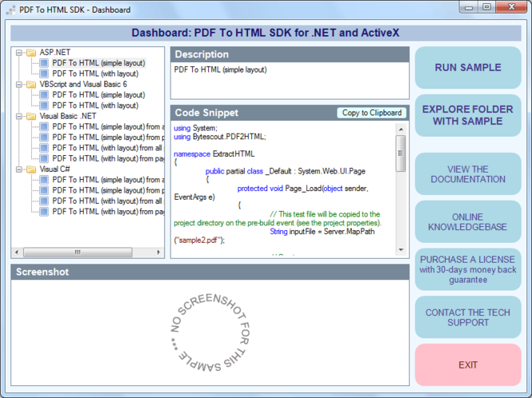This screenshot has width=532, height=398.
Task: Click sample icon of VBScript PDF To HTML (with layout)
Action: [44, 105]
